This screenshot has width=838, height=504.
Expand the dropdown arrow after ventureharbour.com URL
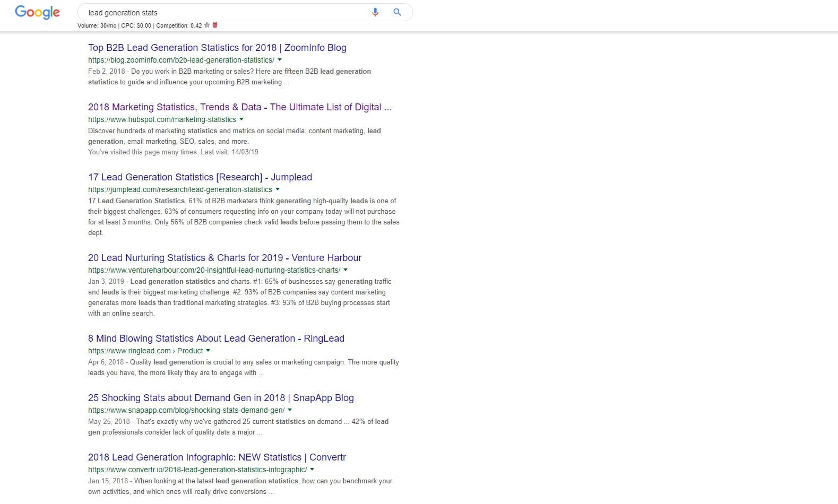[x=345, y=270]
